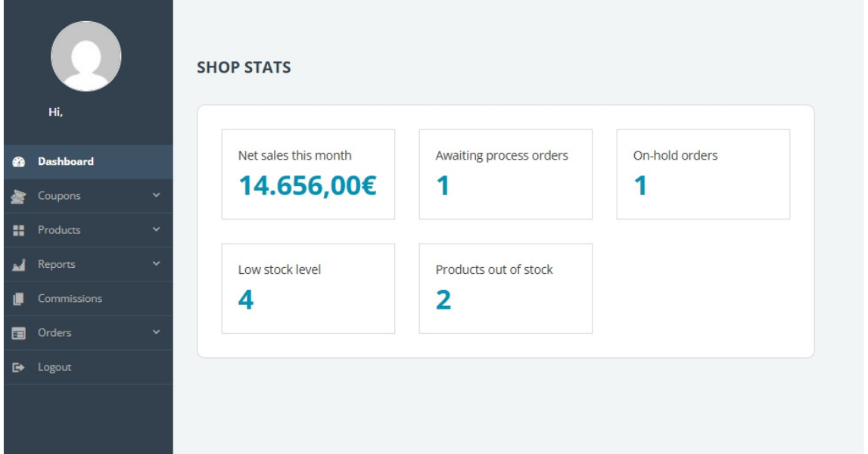
Task: Click the Orders card icon
Action: pyautogui.click(x=19, y=333)
